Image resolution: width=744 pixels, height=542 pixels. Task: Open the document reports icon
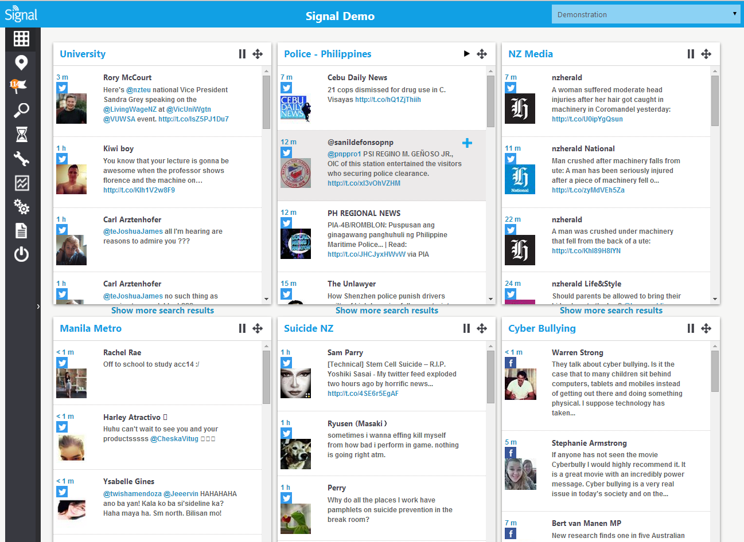coord(21,231)
